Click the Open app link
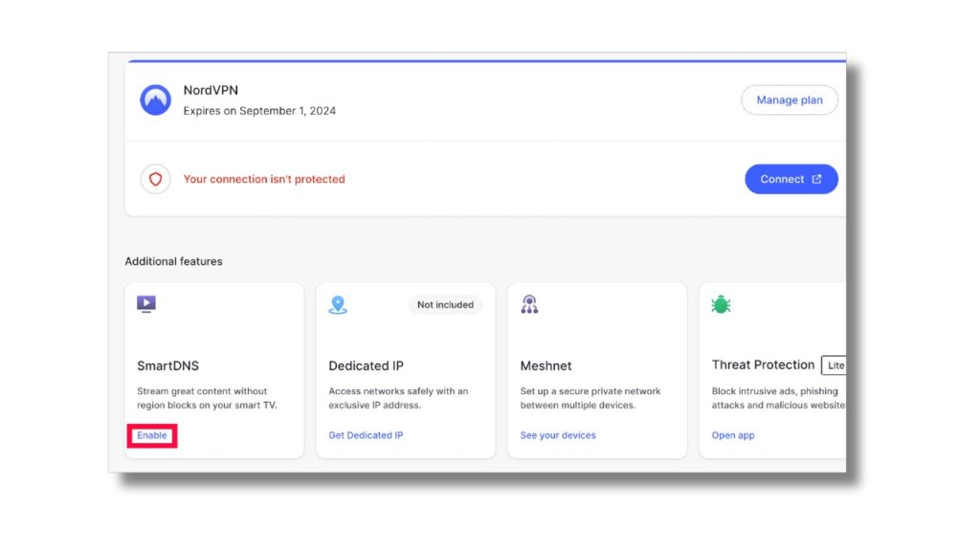The image size is (980, 551). click(733, 435)
